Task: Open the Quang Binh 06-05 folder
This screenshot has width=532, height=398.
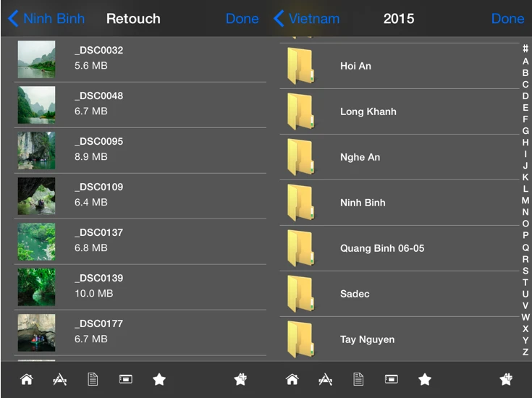Action: 381,248
